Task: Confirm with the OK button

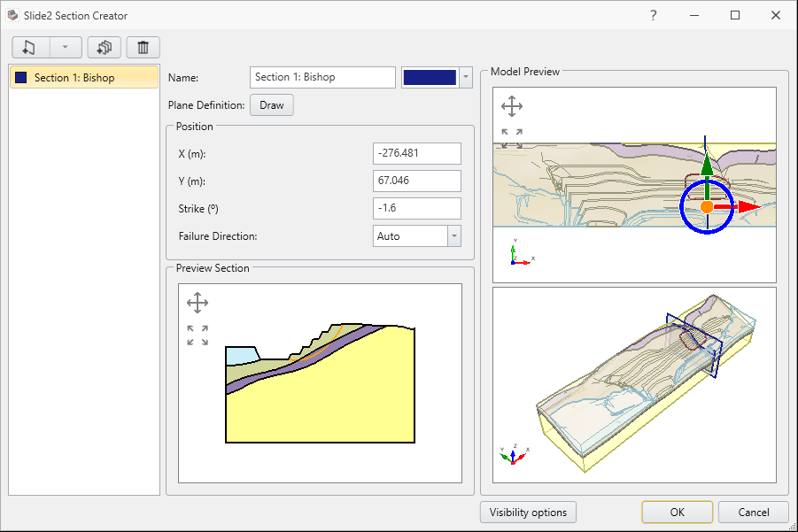Action: tap(677, 512)
